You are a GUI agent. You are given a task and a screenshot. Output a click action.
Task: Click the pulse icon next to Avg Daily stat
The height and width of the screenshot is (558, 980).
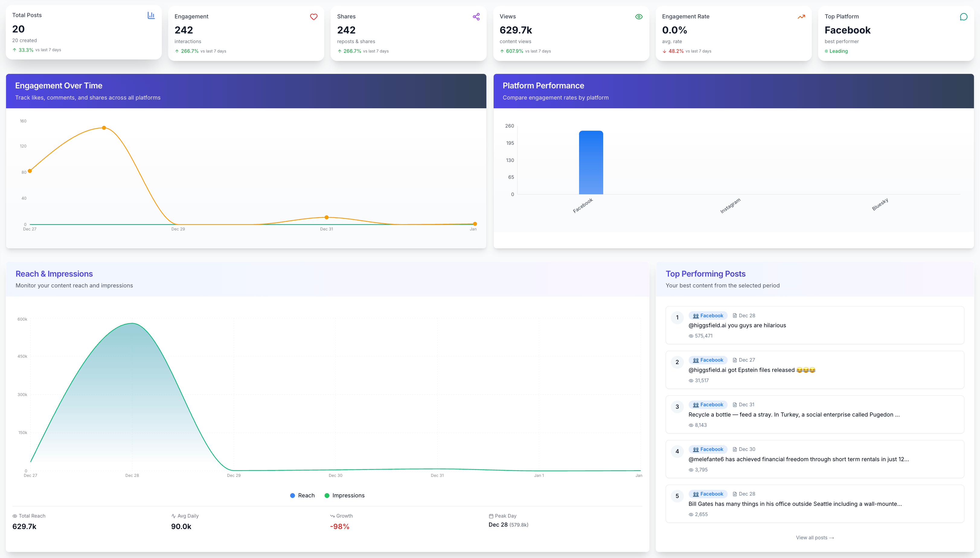point(173,516)
